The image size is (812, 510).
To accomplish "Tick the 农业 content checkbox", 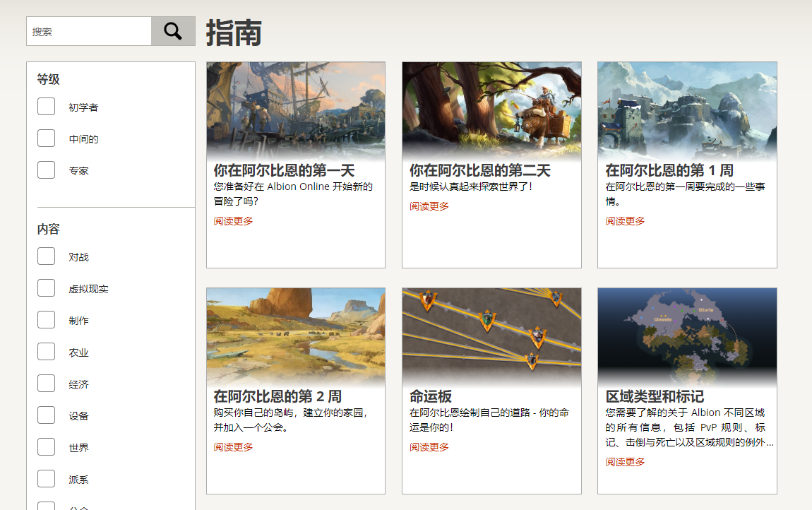I will [x=46, y=351].
